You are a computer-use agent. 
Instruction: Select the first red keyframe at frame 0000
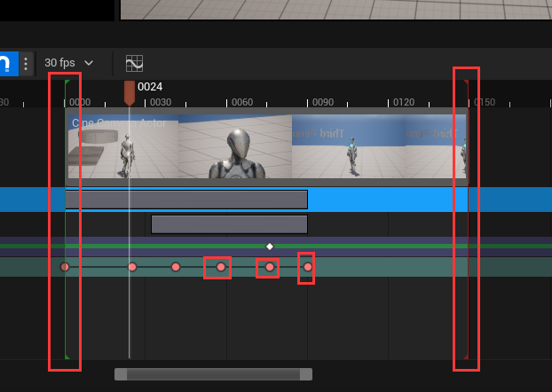(65, 267)
